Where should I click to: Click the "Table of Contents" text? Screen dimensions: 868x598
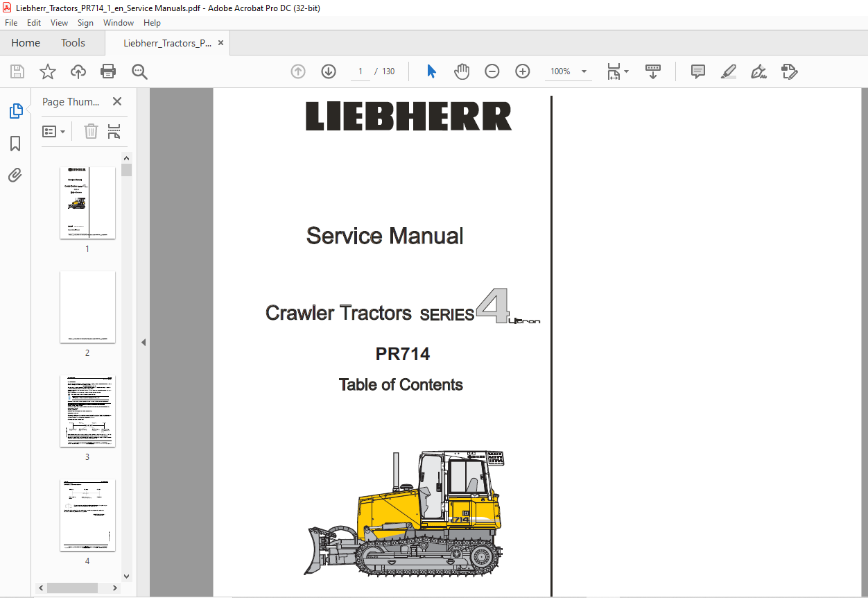click(401, 384)
